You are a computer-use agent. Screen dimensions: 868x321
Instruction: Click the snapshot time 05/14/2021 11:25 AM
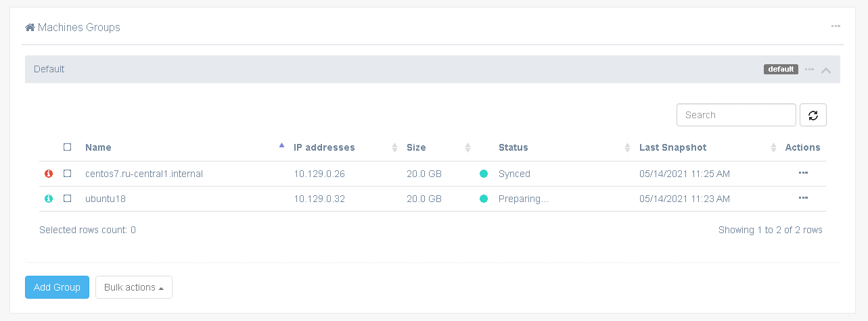[685, 174]
